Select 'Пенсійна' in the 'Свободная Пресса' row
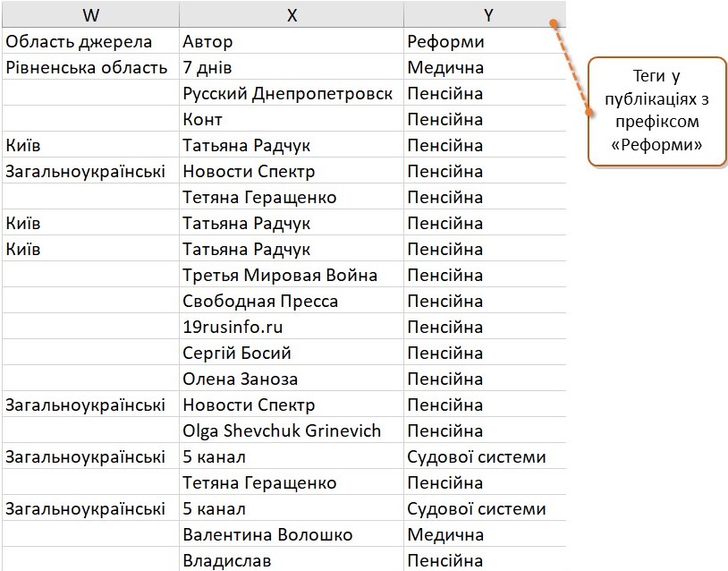Image resolution: width=728 pixels, height=571 pixels. 485,301
